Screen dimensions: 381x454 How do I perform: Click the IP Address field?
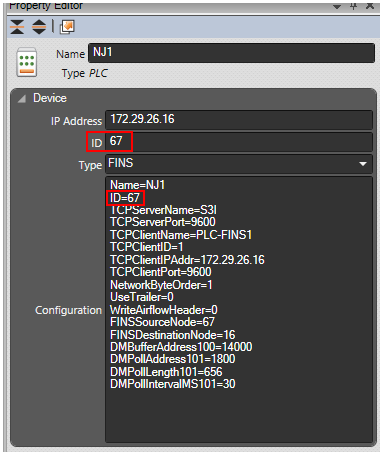point(239,120)
